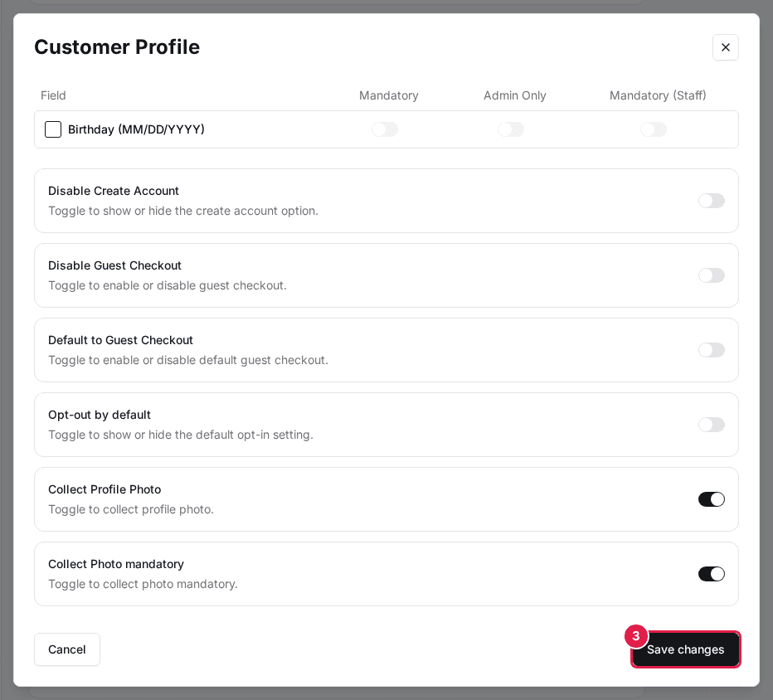Click the Mandatory column header
Image resolution: width=773 pixels, height=700 pixels.
[x=388, y=95]
